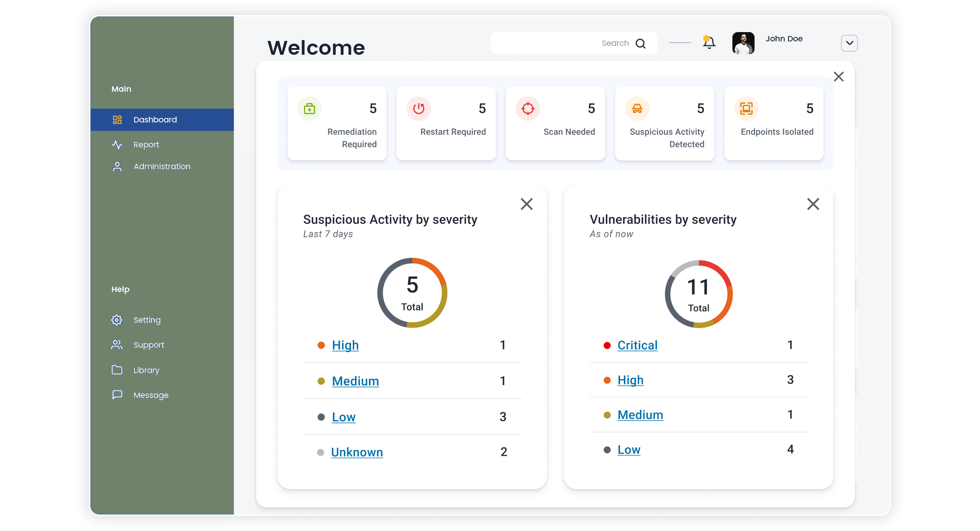The image size is (980, 531).
Task: Click the Remediation Required first-aid icon
Action: click(309, 108)
